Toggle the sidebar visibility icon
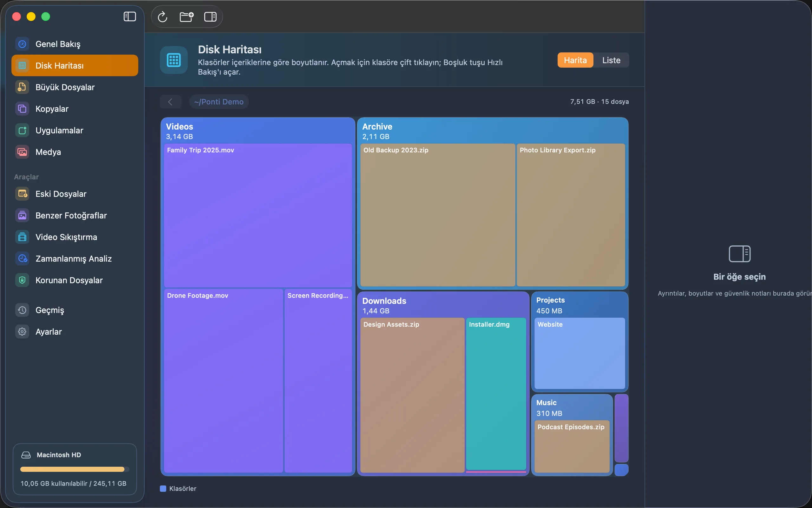Viewport: 812px width, 508px height. coord(129,17)
